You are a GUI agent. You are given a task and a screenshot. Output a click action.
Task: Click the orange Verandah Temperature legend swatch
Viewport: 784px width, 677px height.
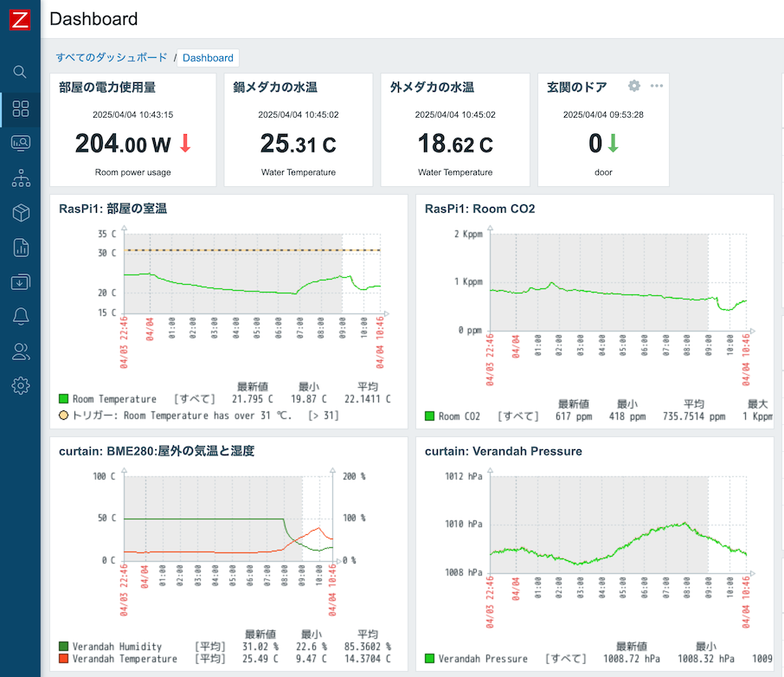tap(63, 659)
